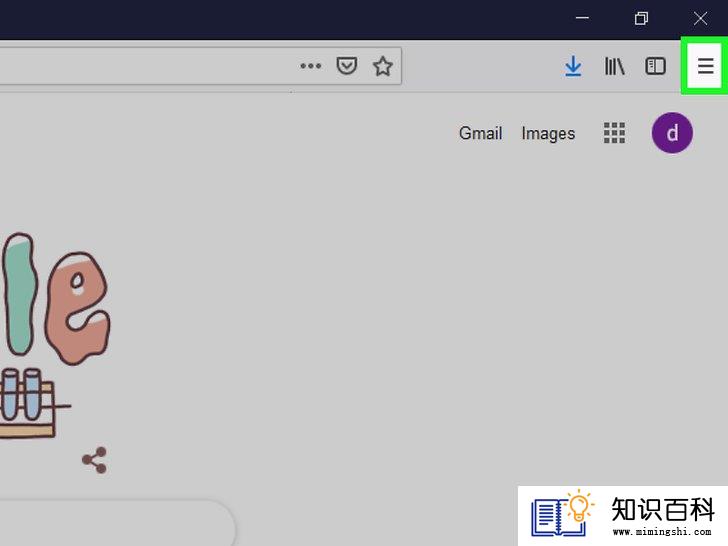The width and height of the screenshot is (728, 546).
Task: Close the Firefox window
Action: click(700, 19)
